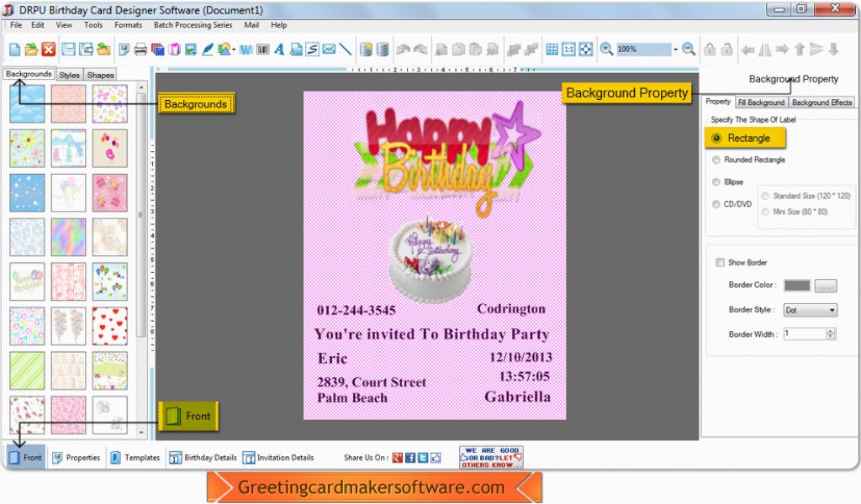
Task: Enable the Show Border checkbox
Action: 720,263
